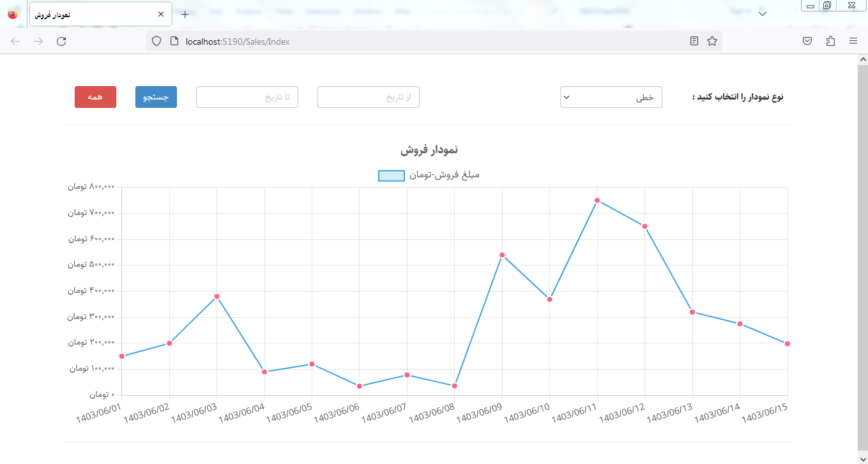Click the browser reload page icon
868x464 pixels.
tap(61, 41)
